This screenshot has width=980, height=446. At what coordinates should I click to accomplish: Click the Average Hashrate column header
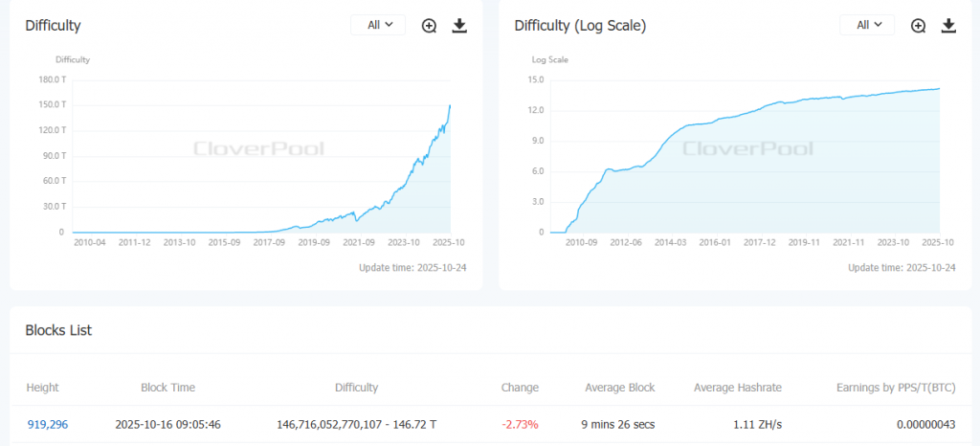click(737, 388)
